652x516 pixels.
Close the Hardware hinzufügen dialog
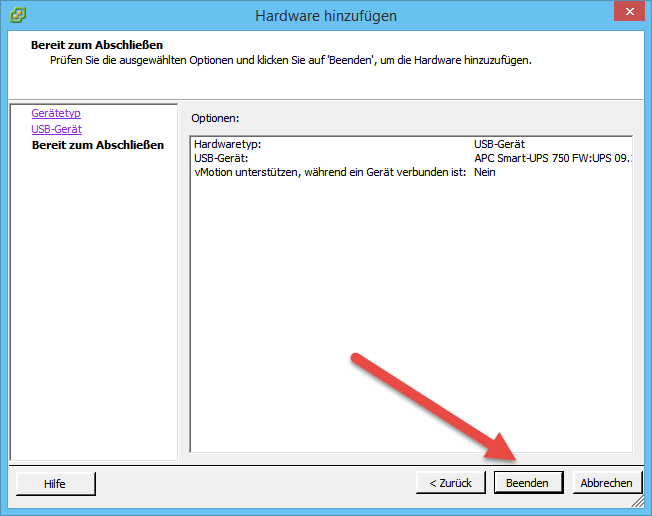tap(626, 13)
